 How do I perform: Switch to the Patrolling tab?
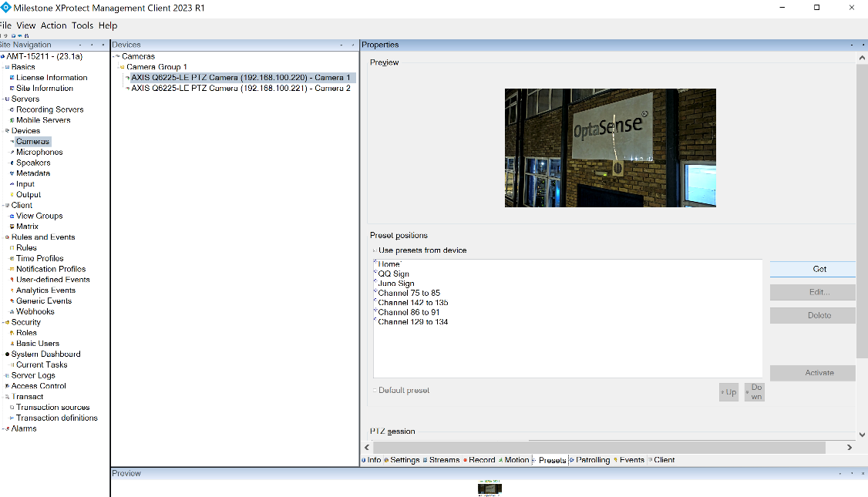click(592, 460)
